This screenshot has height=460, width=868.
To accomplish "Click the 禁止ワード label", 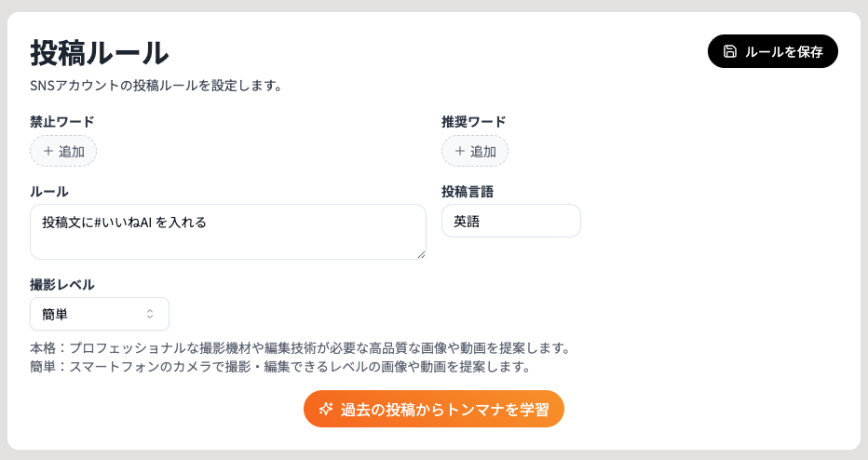I will point(62,121).
